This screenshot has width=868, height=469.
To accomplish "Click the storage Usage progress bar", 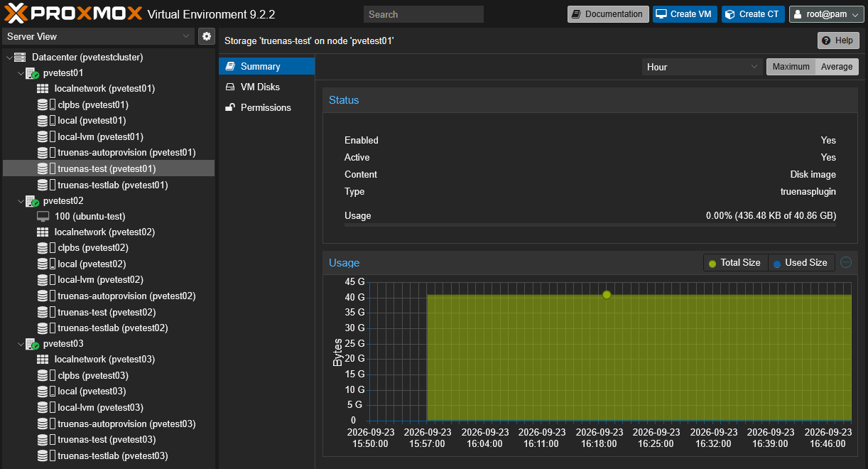I will pyautogui.click(x=590, y=225).
